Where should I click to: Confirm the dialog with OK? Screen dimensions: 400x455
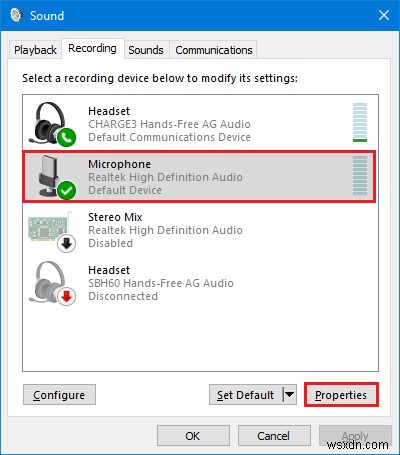193,436
